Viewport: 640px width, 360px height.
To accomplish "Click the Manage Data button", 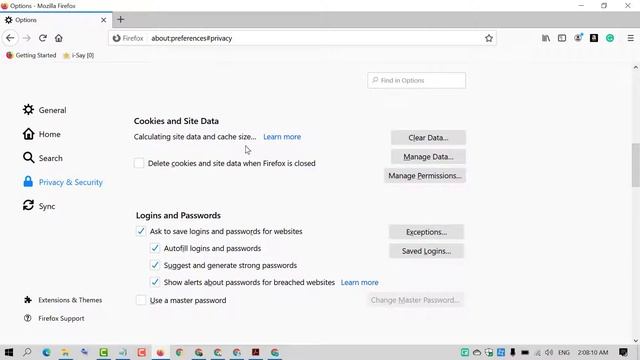I will (428, 157).
